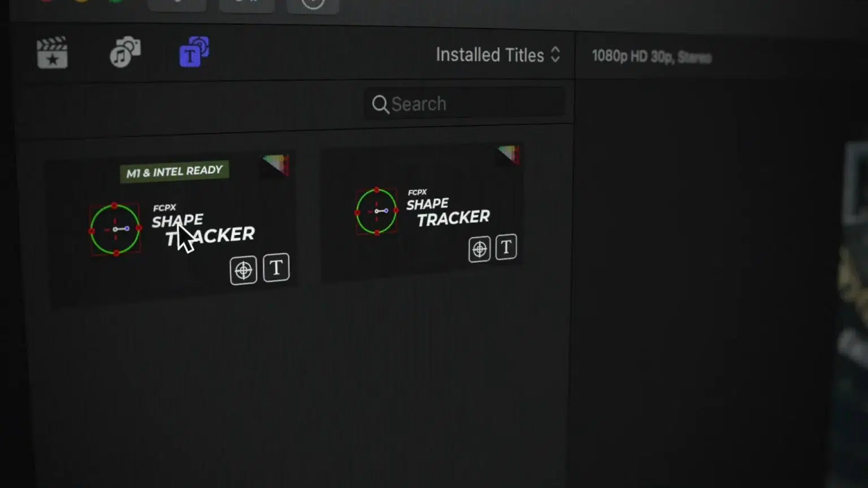Screen dimensions: 868x488
Task: Click the tracker target icon on first Shape Tracker
Action: click(x=244, y=271)
